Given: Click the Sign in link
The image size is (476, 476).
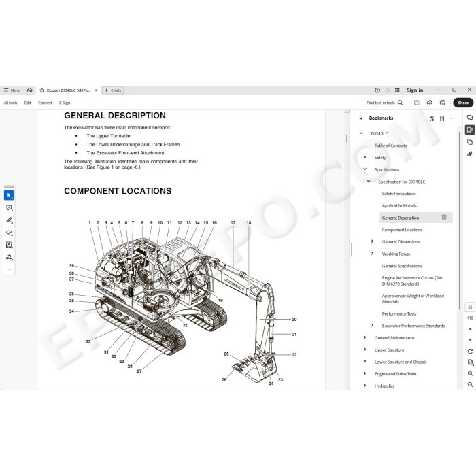Looking at the screenshot, I should tap(415, 90).
